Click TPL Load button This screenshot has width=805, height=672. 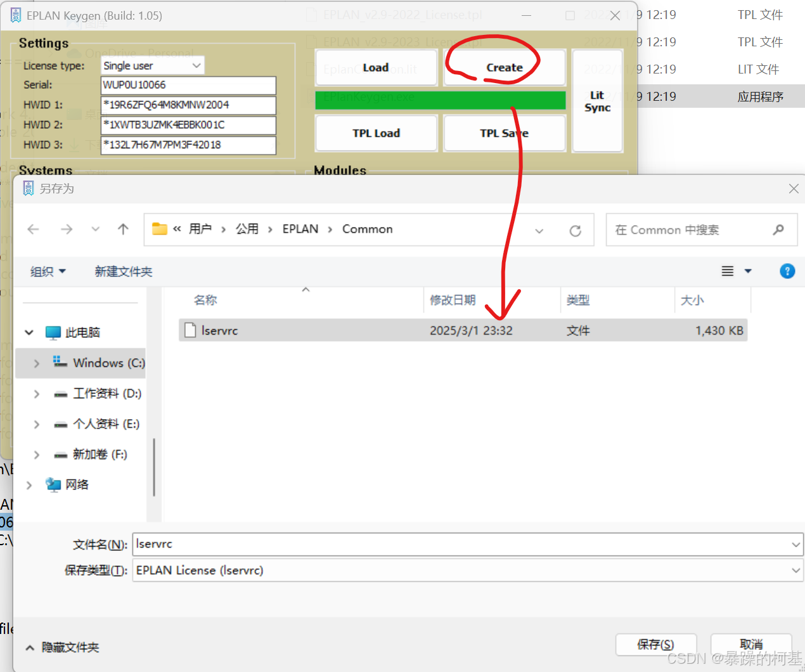[x=376, y=133]
